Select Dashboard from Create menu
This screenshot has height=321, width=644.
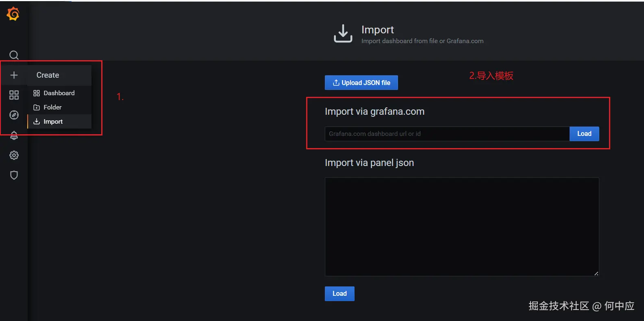point(59,93)
